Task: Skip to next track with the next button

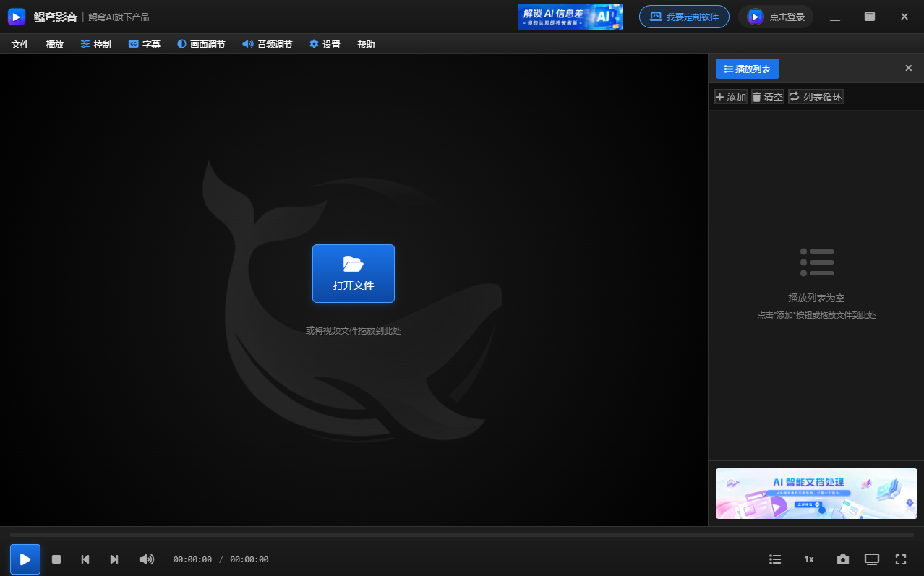Action: click(114, 559)
